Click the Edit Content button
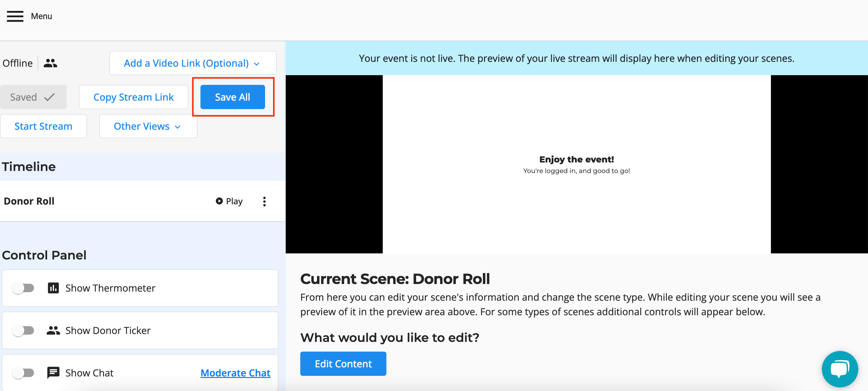 coord(343,364)
